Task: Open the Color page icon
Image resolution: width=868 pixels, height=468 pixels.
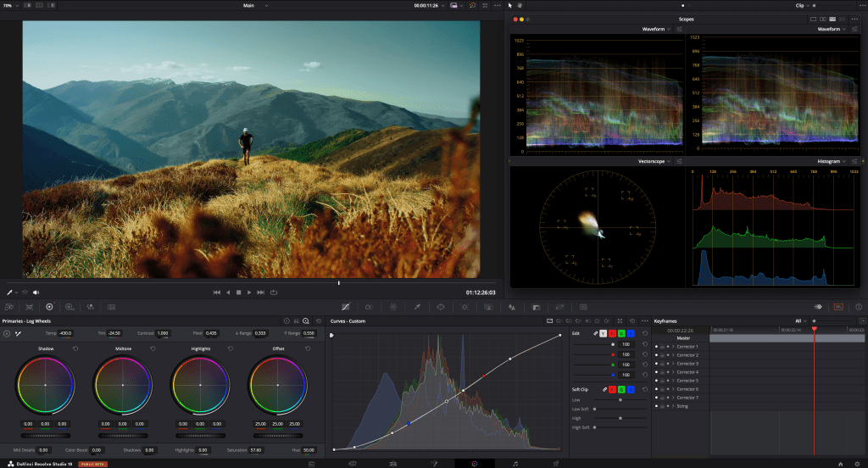Action: [475, 463]
